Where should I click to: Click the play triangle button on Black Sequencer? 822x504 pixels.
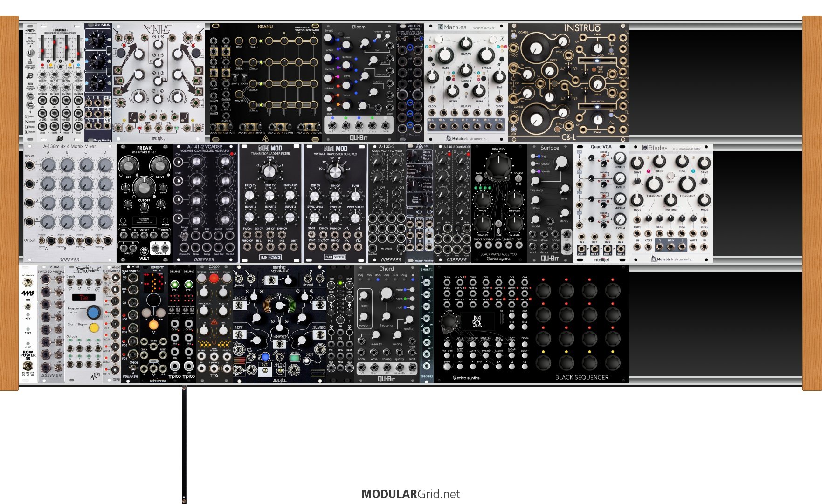pyautogui.click(x=499, y=367)
